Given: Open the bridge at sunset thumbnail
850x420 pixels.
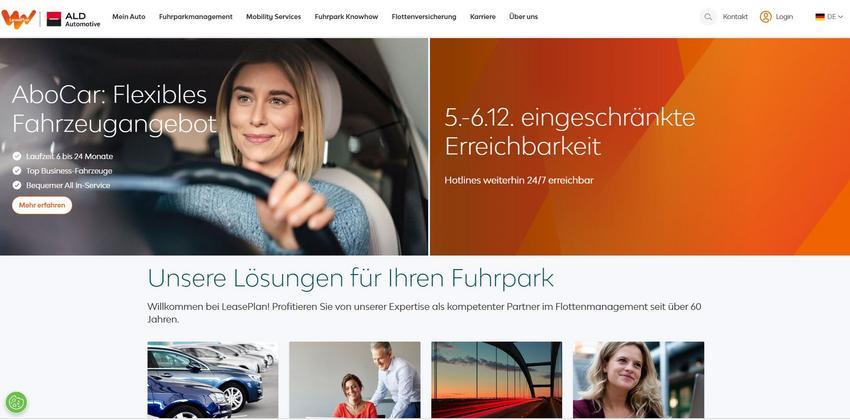Looking at the screenshot, I should click(497, 380).
